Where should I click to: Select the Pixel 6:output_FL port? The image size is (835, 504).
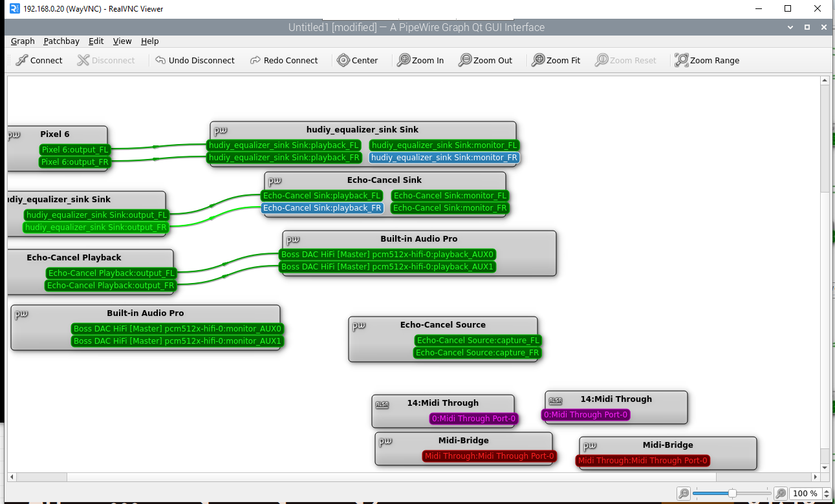pos(74,149)
